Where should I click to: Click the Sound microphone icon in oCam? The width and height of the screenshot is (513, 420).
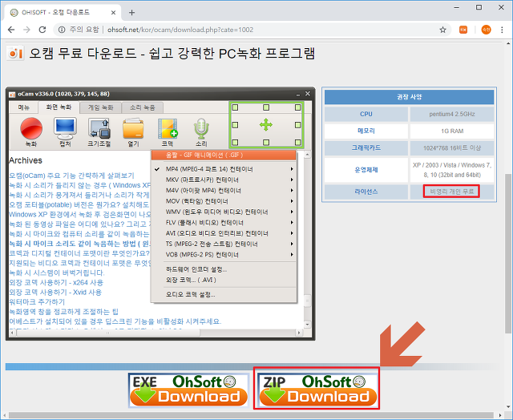201,128
